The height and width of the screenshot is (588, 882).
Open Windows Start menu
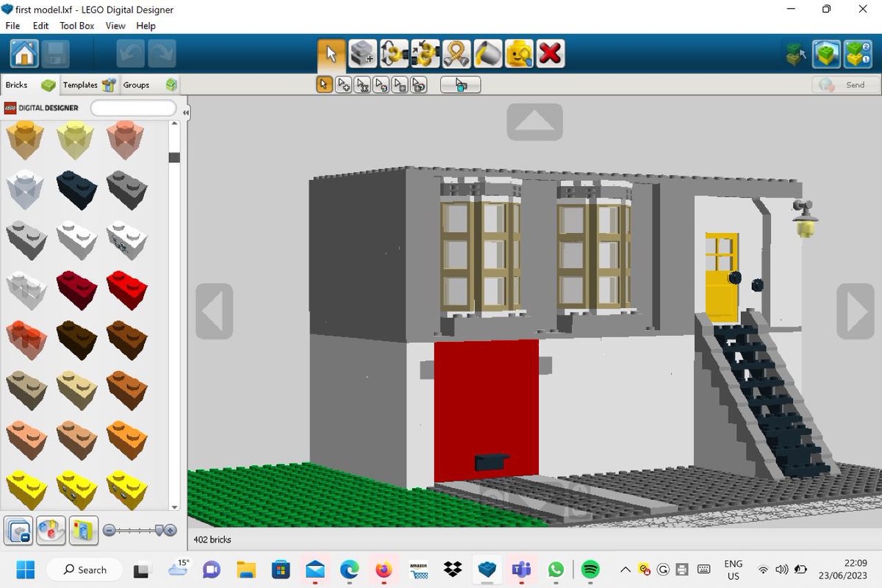pyautogui.click(x=25, y=570)
